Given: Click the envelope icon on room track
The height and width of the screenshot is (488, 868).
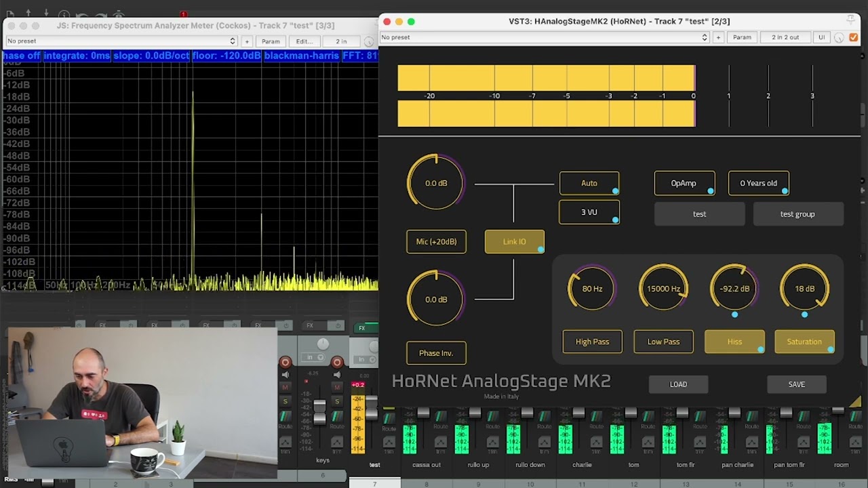Looking at the screenshot, I should [x=856, y=443].
